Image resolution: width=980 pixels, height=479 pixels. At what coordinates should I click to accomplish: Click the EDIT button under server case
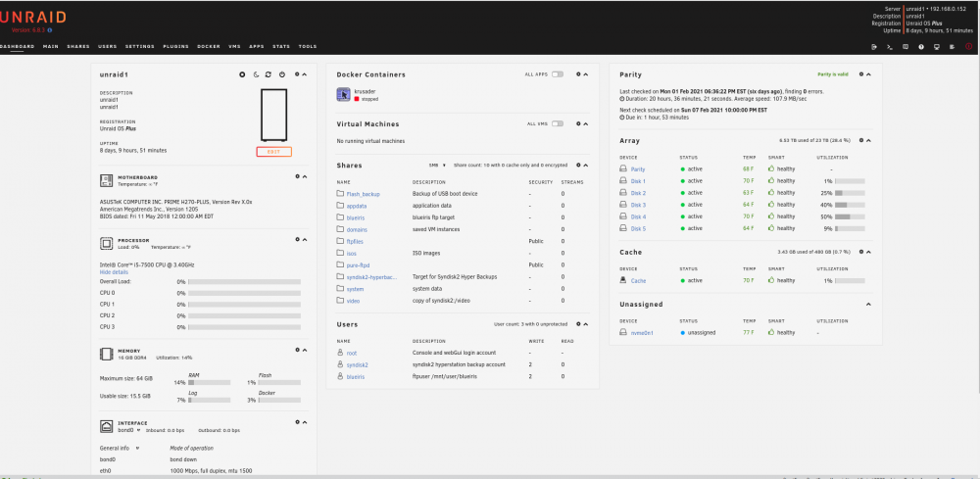[273, 152]
